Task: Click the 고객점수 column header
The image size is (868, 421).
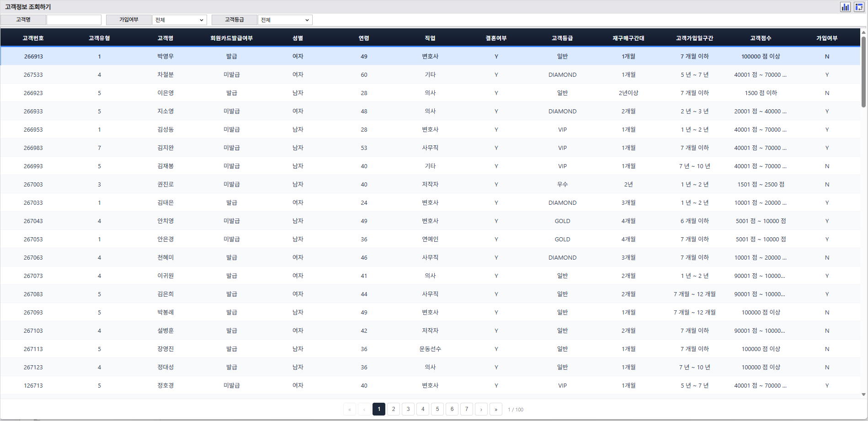Action: [x=761, y=38]
